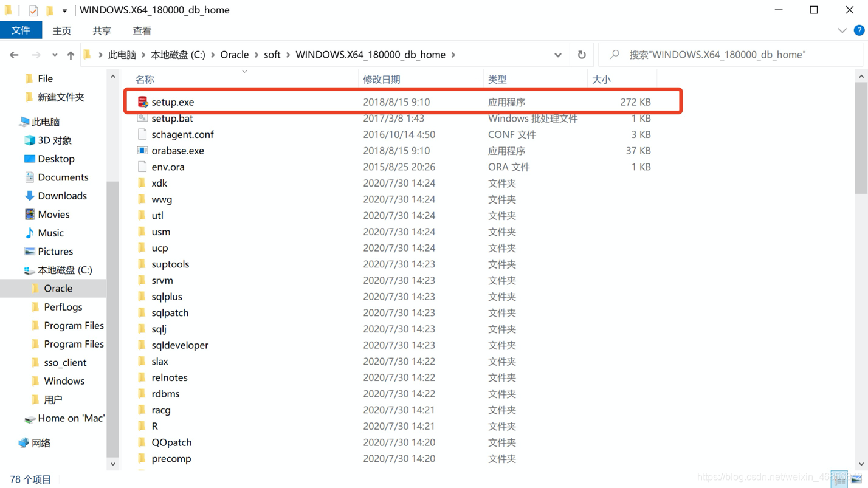
Task: Select the Windows folder in sidebar
Action: pyautogui.click(x=64, y=381)
